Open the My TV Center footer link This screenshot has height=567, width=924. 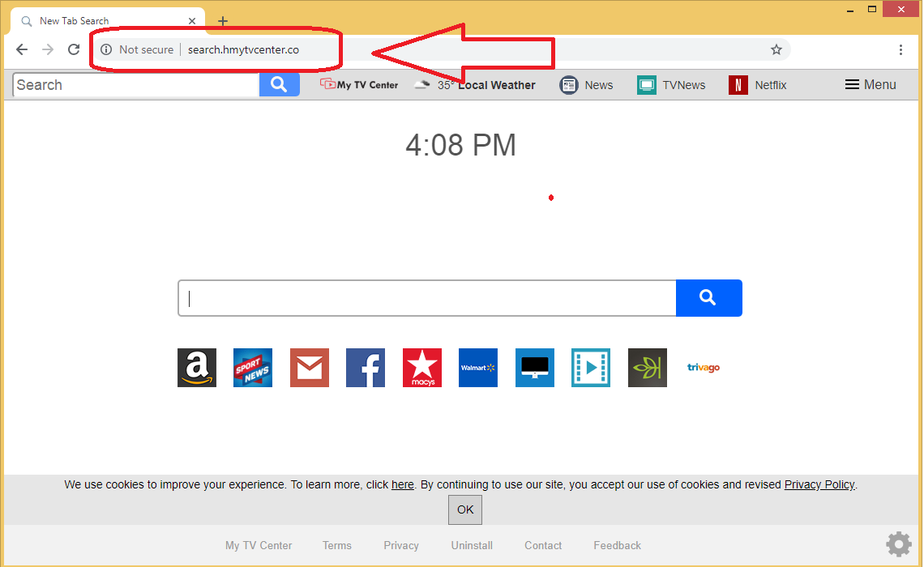click(259, 545)
